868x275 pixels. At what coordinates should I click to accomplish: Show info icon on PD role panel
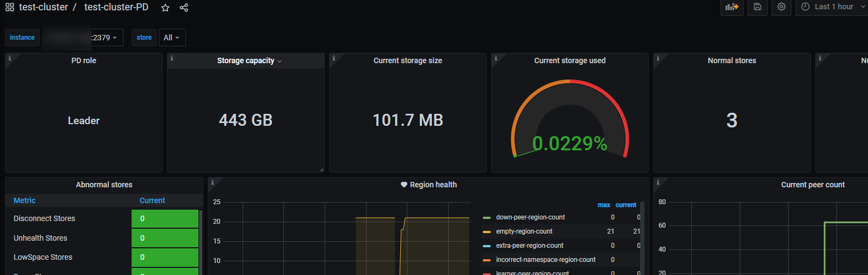point(9,58)
